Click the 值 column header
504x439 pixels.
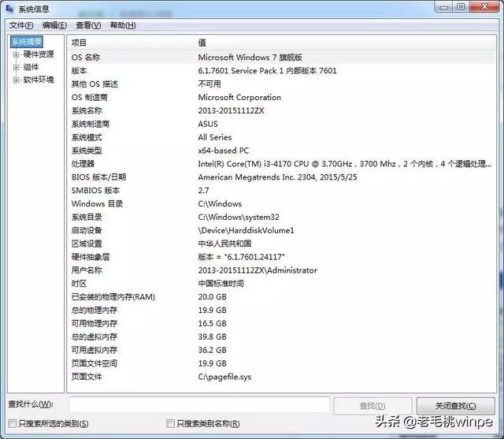202,43
